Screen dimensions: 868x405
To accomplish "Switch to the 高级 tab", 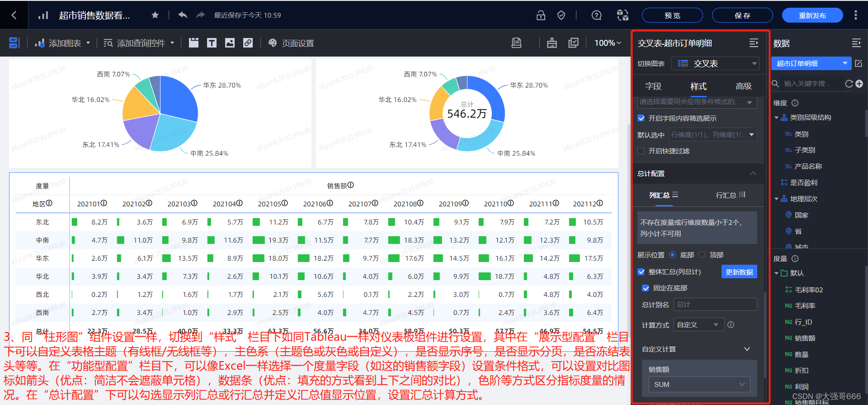I will 744,86.
